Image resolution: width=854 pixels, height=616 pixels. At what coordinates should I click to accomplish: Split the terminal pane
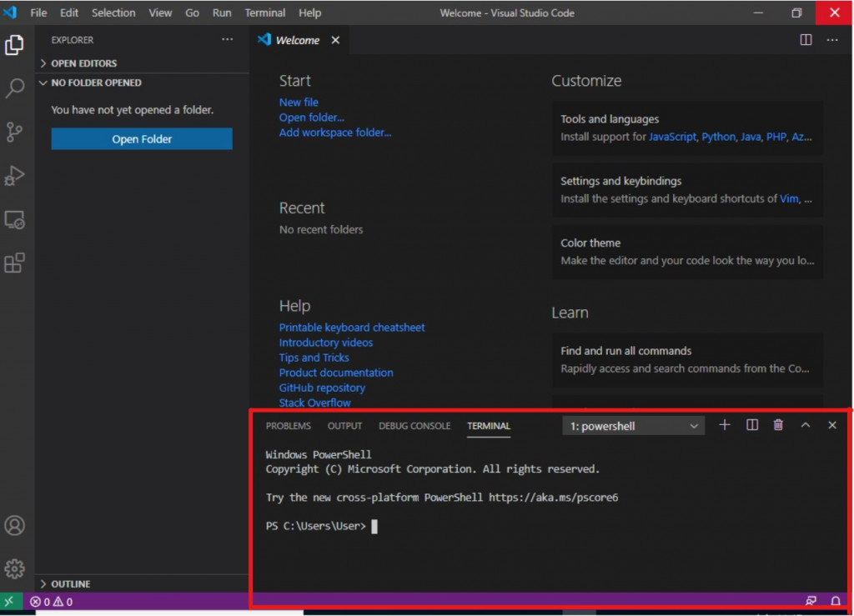click(x=751, y=425)
